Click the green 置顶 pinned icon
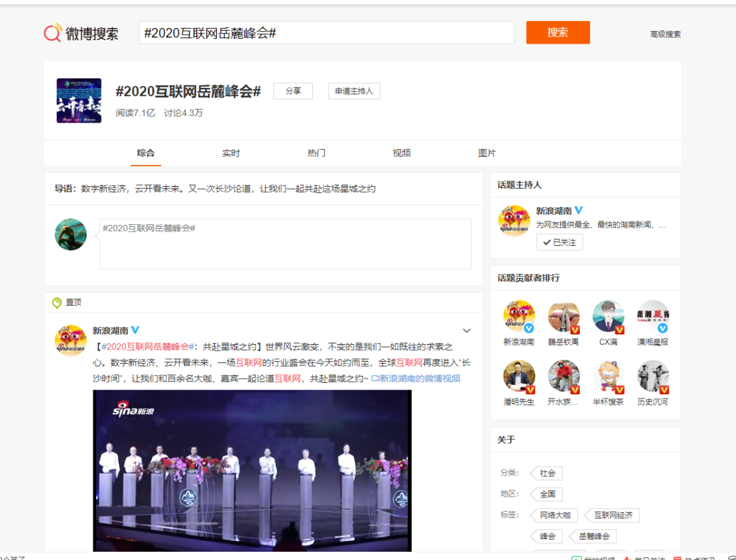Viewport: 736px width, 560px height. [x=57, y=302]
